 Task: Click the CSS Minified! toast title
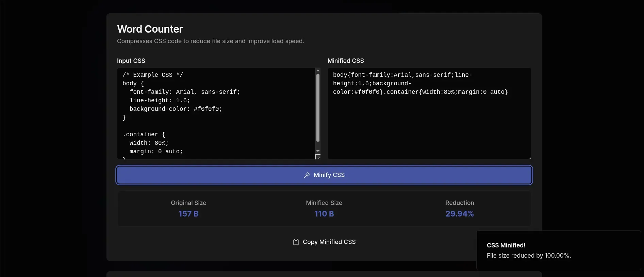506,245
